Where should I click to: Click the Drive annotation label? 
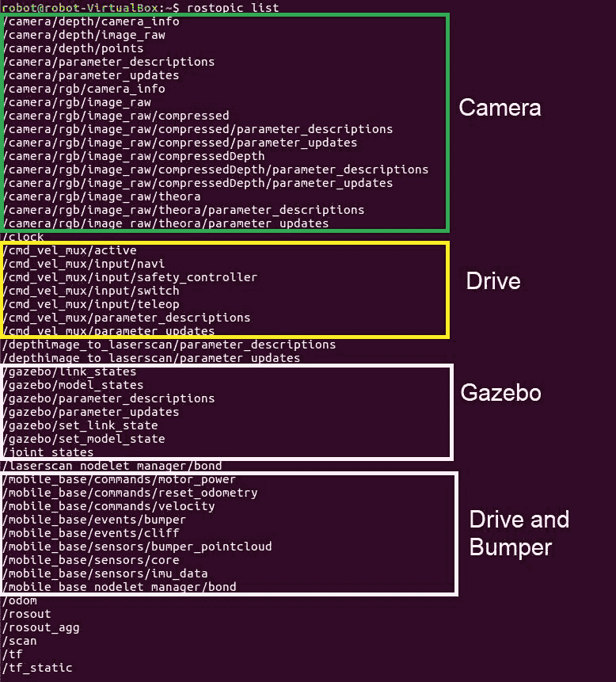tap(492, 281)
